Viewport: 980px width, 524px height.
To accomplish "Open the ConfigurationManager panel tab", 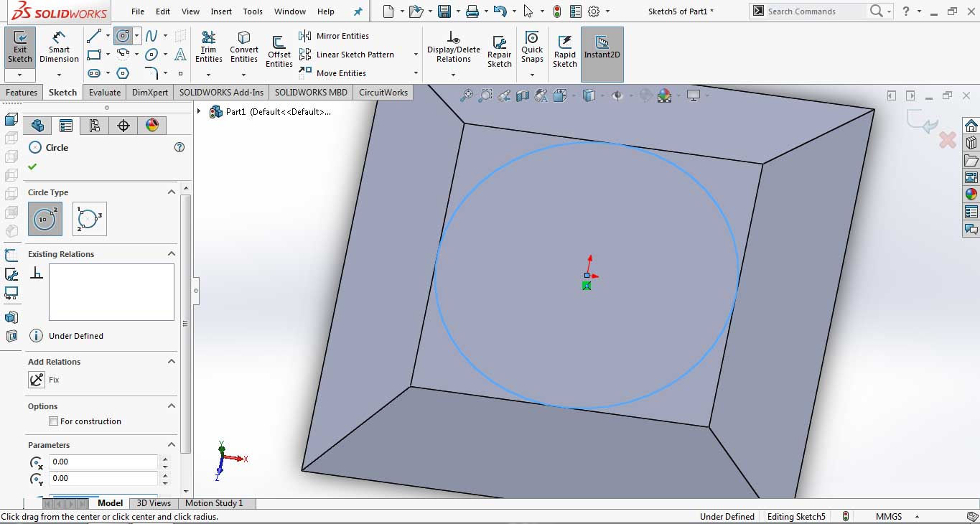I will click(x=95, y=126).
